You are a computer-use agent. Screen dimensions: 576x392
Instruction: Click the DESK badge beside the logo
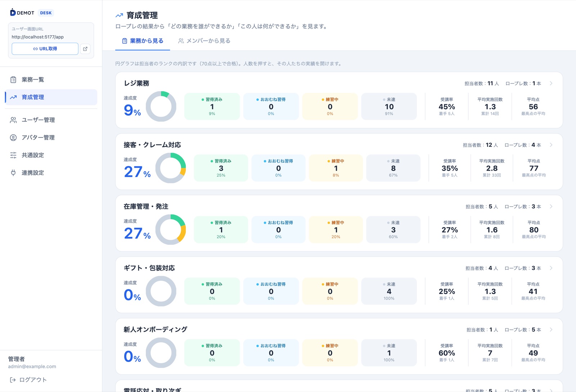[x=46, y=13]
